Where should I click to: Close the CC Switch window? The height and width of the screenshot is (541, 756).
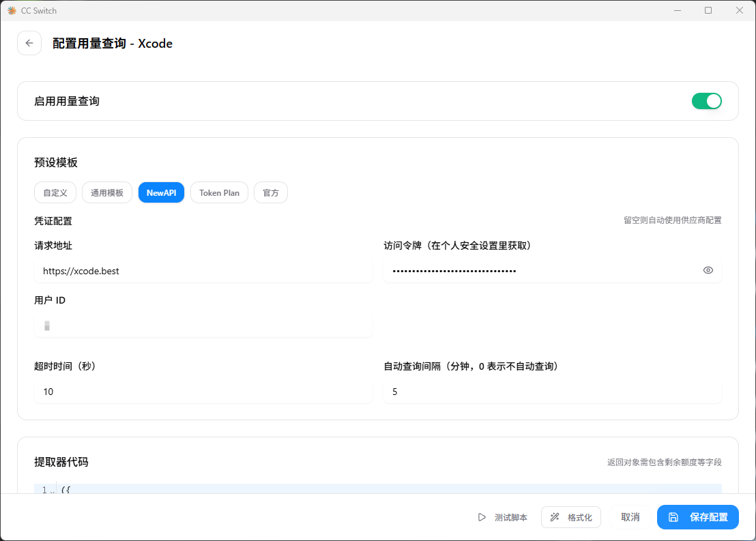point(739,11)
